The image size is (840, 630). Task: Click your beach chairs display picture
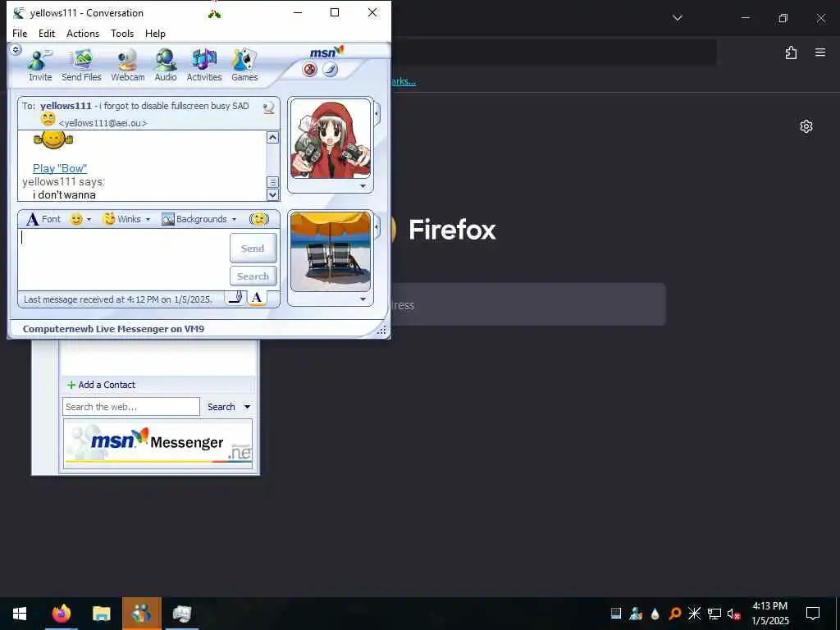point(330,251)
